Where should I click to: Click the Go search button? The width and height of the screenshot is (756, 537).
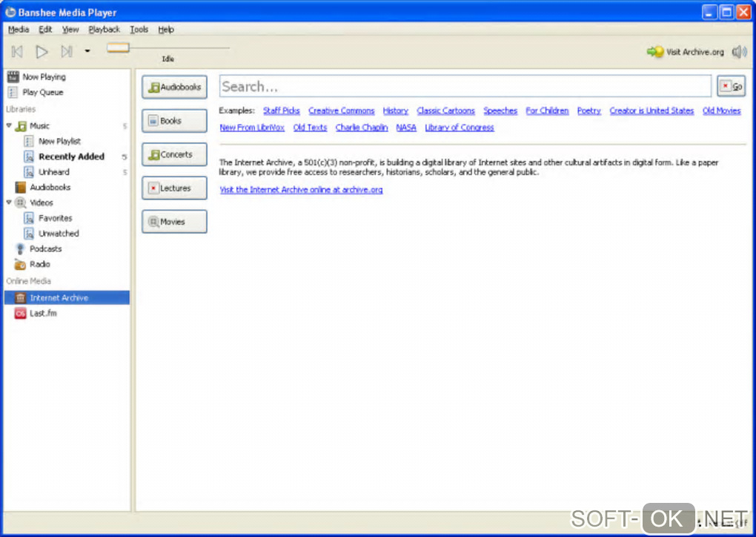coord(731,86)
